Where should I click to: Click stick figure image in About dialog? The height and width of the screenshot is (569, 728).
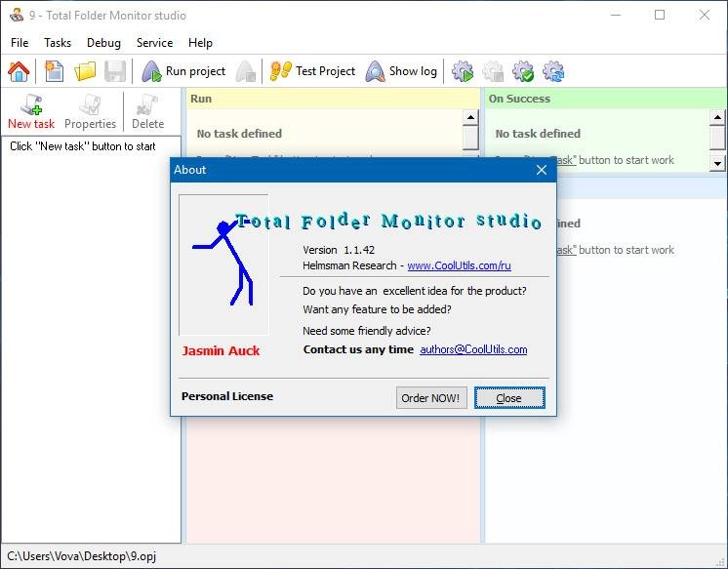tap(223, 264)
